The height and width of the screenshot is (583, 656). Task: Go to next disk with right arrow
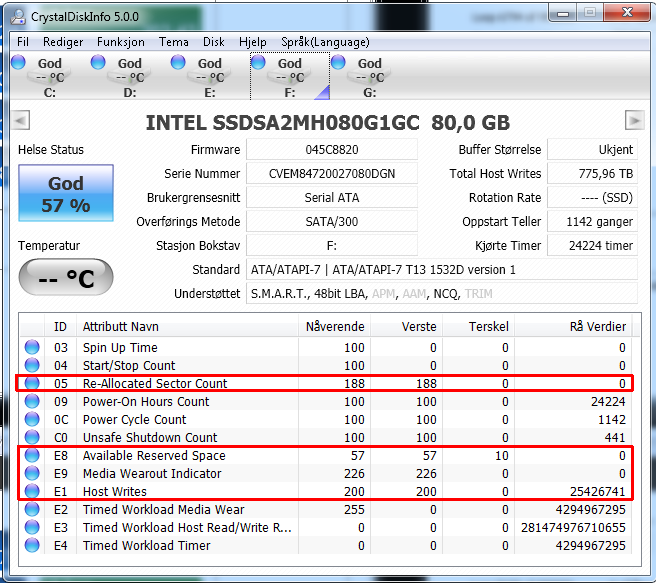[x=634, y=121]
